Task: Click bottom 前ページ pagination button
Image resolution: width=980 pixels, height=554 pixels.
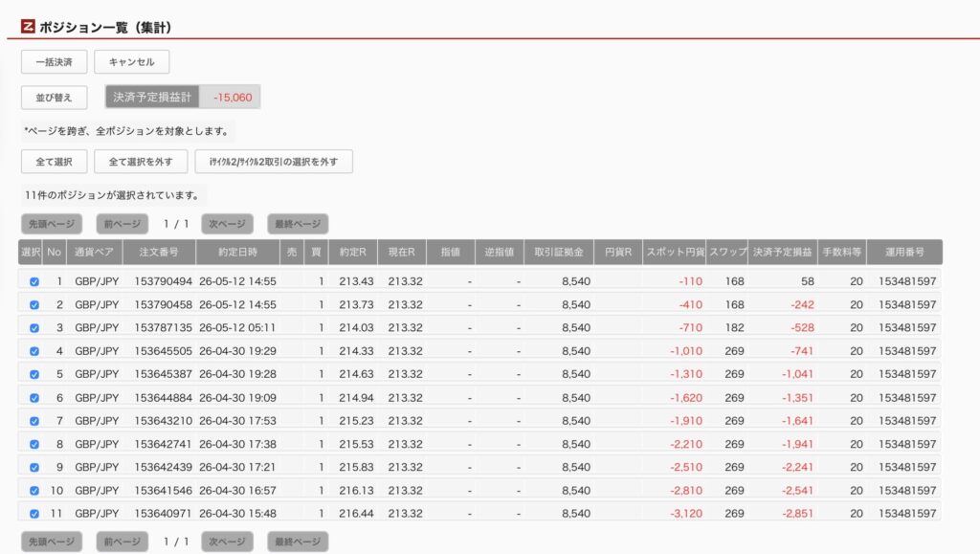Action: pyautogui.click(x=122, y=542)
